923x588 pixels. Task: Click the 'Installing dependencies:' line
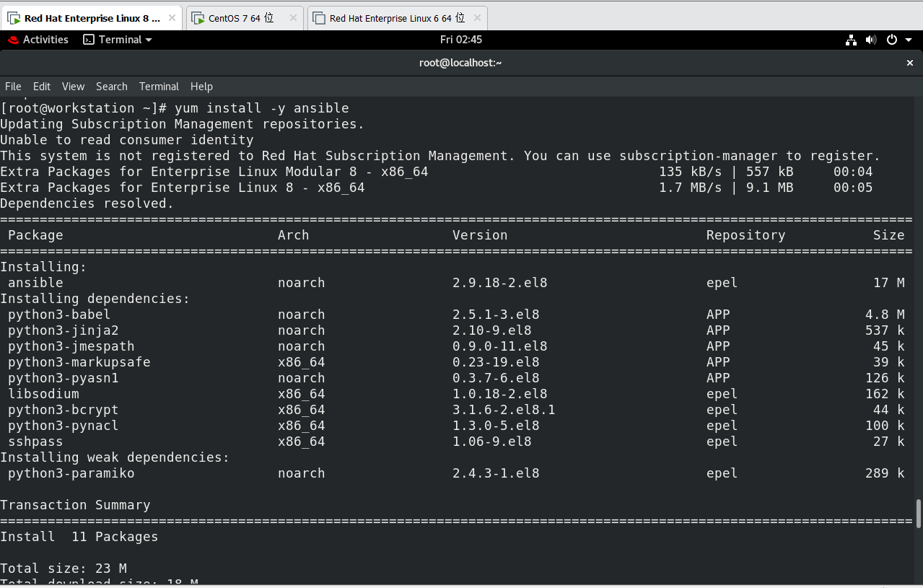point(95,299)
